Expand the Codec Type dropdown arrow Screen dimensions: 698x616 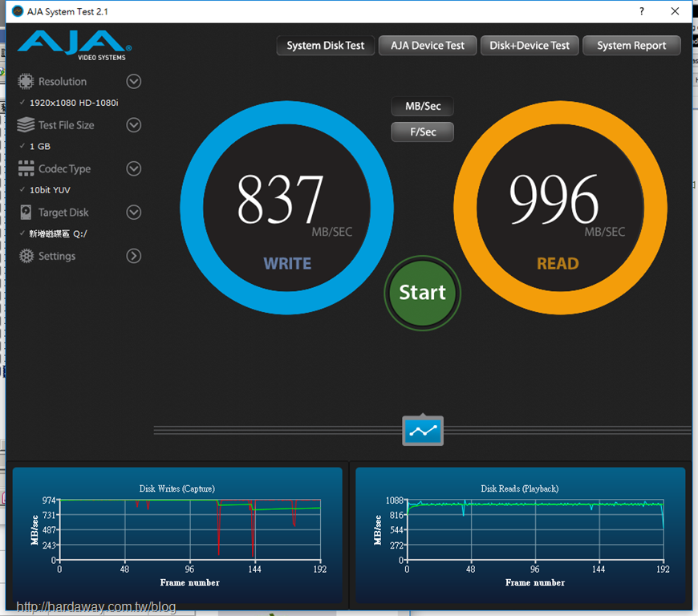(x=133, y=168)
